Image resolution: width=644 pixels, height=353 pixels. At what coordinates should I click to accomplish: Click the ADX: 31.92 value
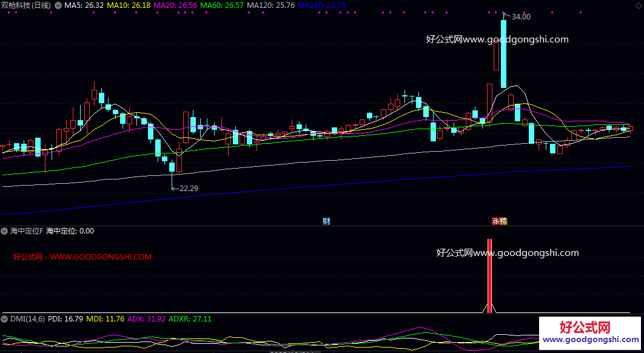pyautogui.click(x=147, y=318)
